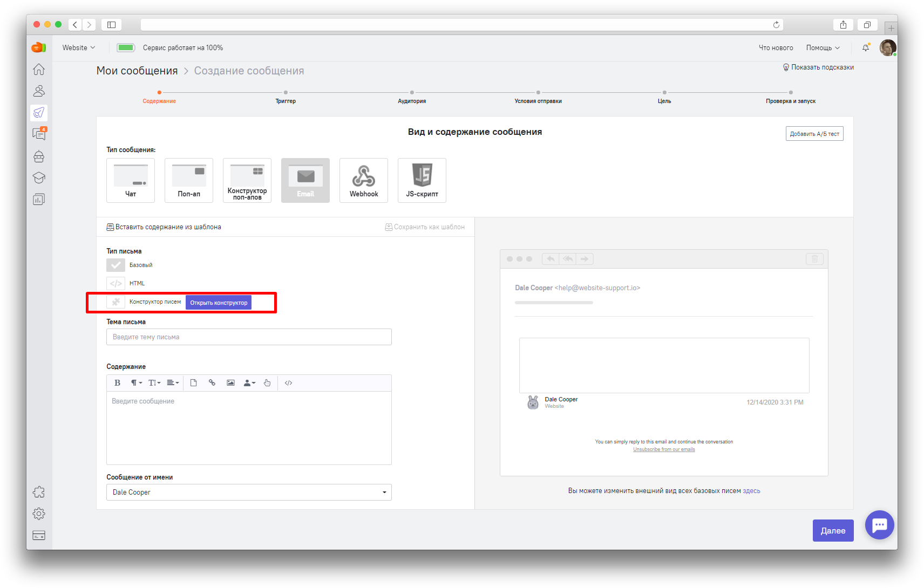Select Конструктор писем type option
924x588 pixels.
115,302
